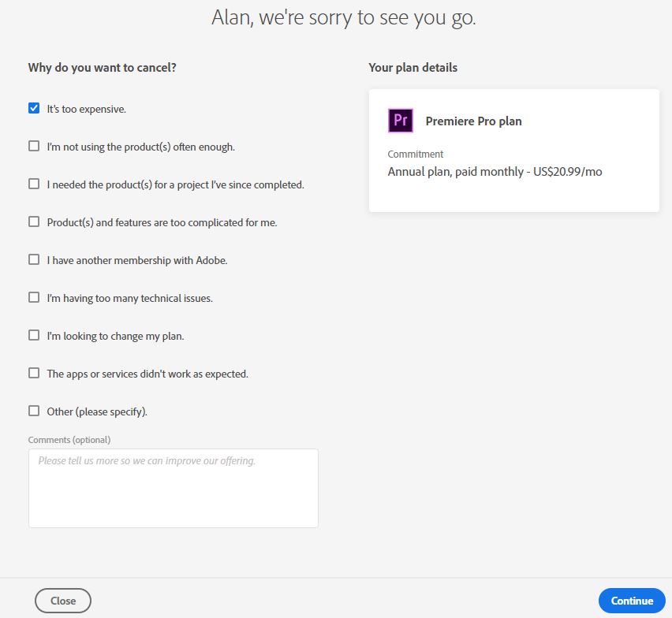The image size is (672, 618).
Task: Tick the completed project reason checkbox
Action: 34,184
